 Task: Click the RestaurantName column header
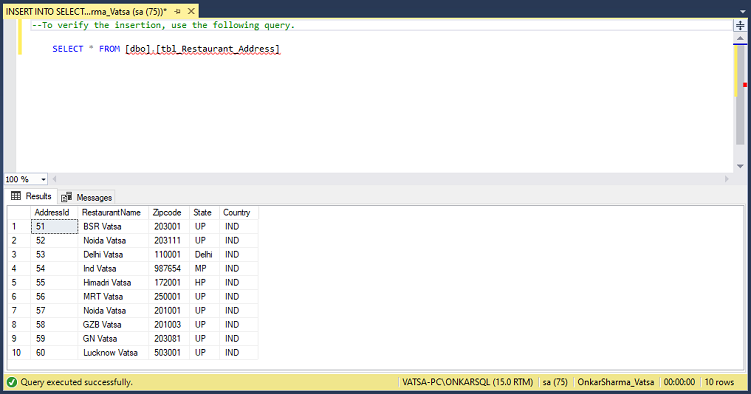(113, 213)
